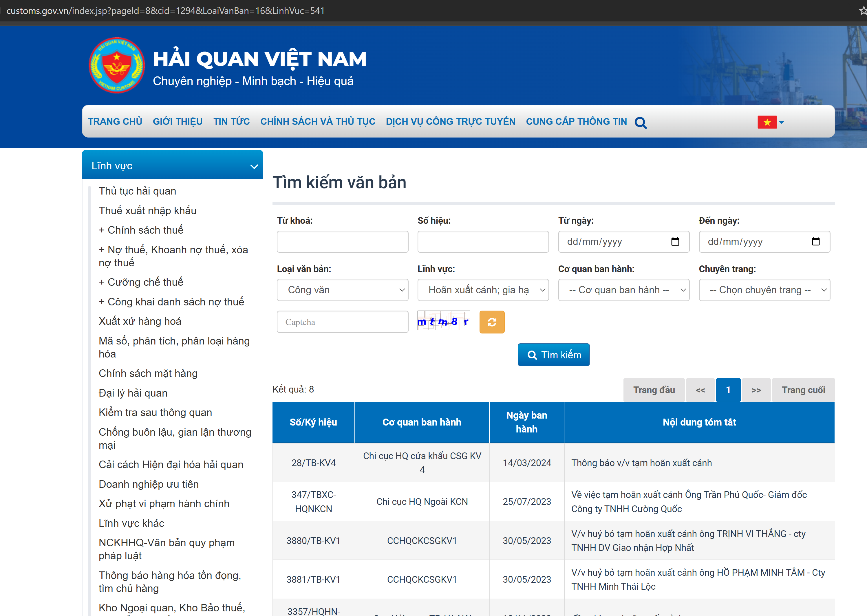Click the Vietnam Customs logo emblem
867x616 pixels.
(116, 65)
